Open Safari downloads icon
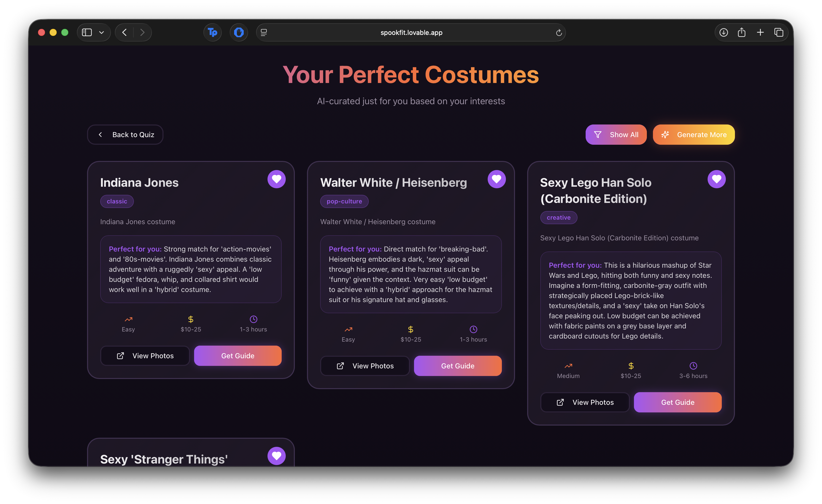 [723, 32]
